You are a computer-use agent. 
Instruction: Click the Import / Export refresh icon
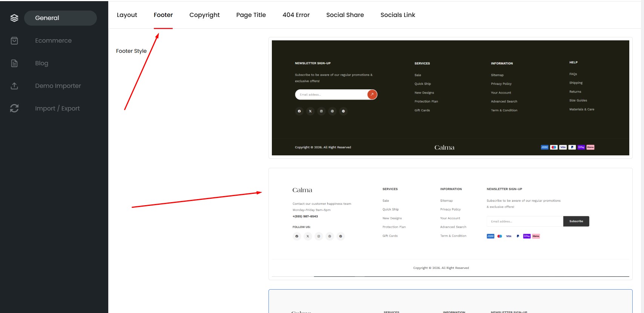14,109
